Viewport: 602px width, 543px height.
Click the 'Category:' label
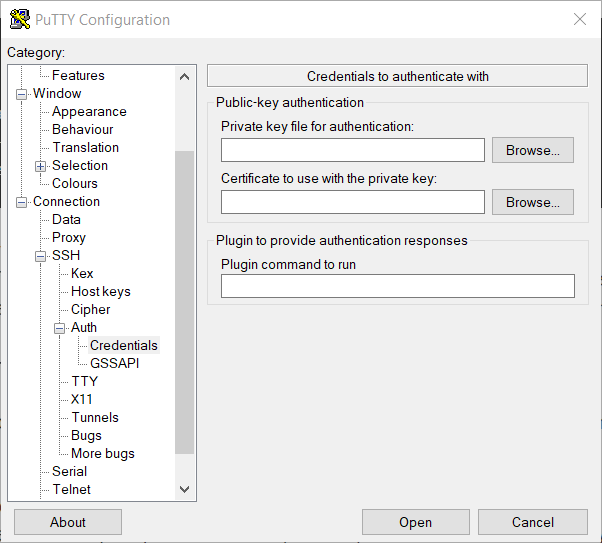pos(36,53)
